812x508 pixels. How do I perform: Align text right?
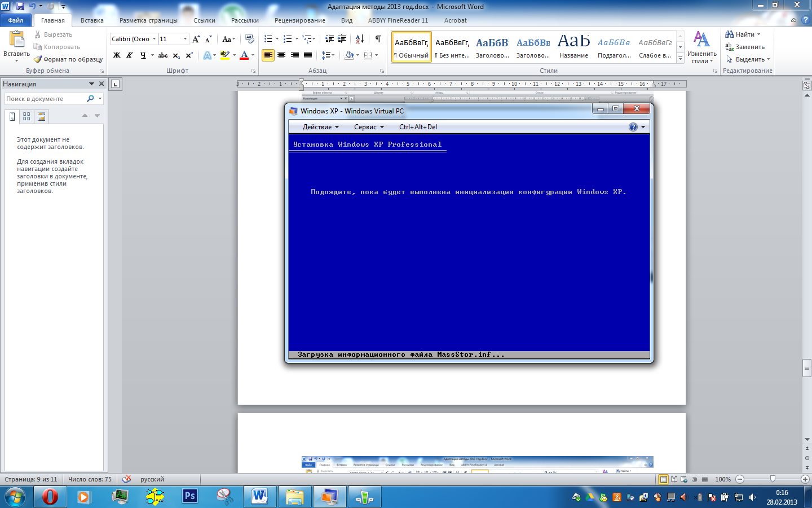coord(295,55)
